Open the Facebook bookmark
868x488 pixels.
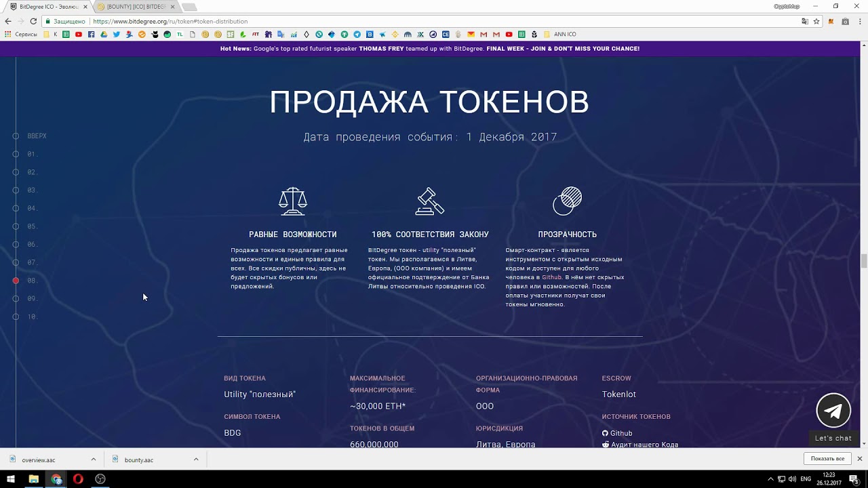(x=92, y=34)
